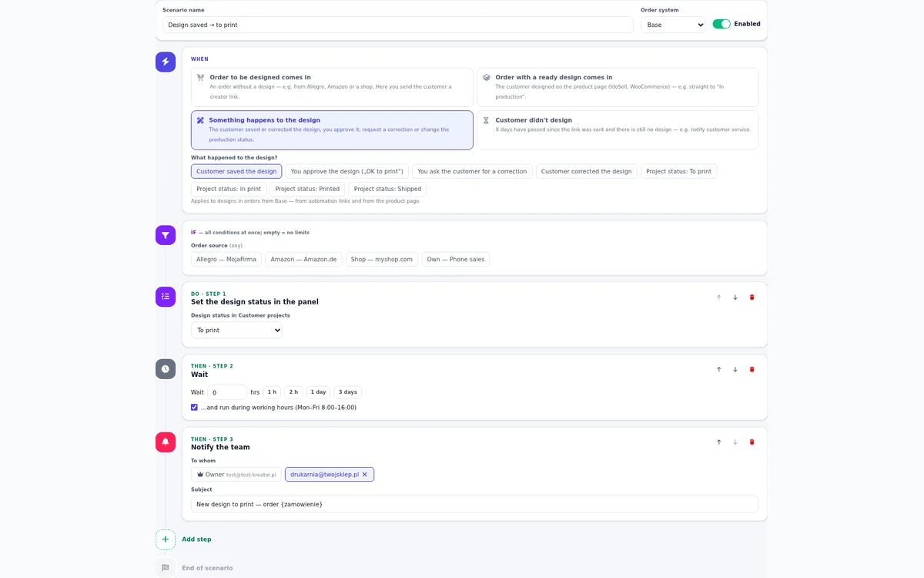Viewport: 924px width, 578px height.
Task: Focus the Wait hours number field
Action: click(227, 392)
